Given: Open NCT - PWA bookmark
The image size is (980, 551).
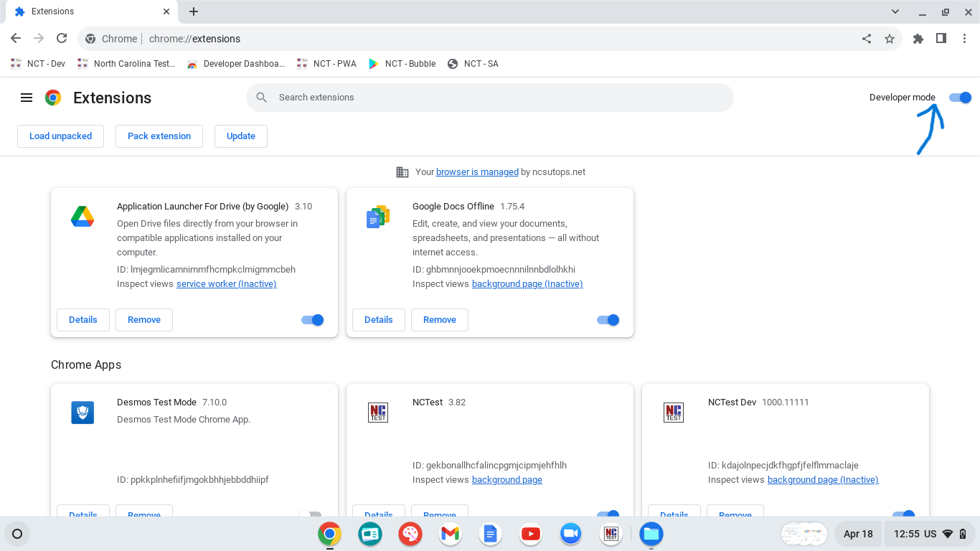Looking at the screenshot, I should pyautogui.click(x=326, y=64).
